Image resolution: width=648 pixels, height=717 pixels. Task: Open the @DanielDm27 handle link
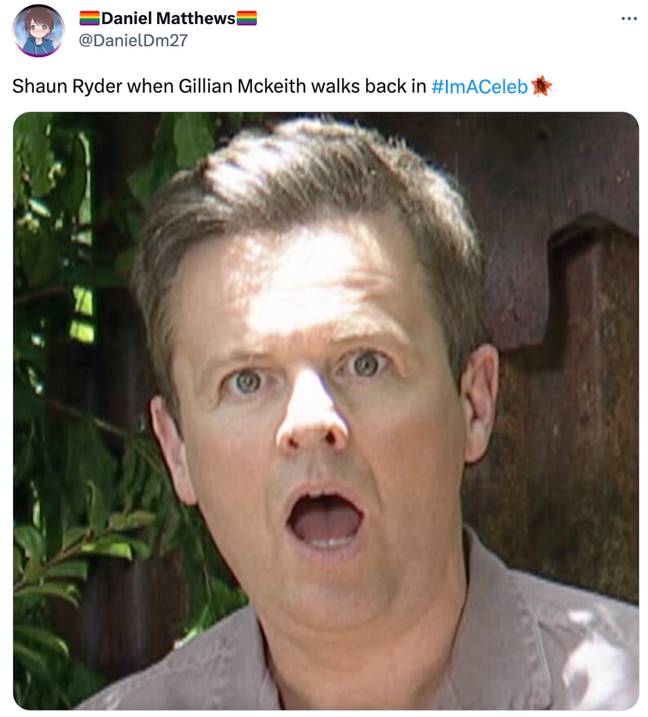point(133,40)
